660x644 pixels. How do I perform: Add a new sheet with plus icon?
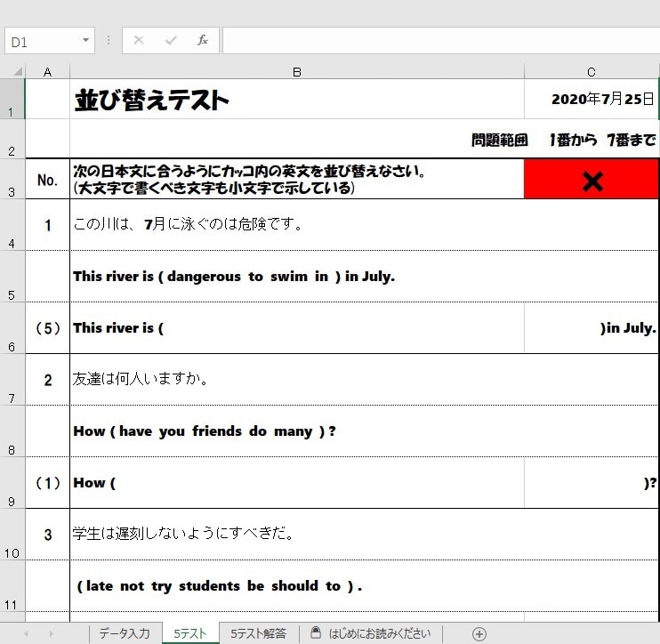[x=479, y=633]
